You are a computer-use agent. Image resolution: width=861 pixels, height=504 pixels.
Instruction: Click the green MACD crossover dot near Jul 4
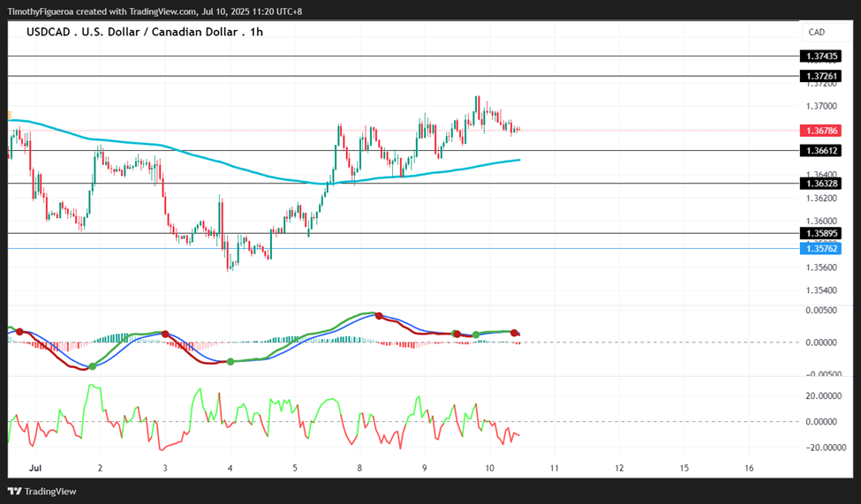(x=230, y=361)
